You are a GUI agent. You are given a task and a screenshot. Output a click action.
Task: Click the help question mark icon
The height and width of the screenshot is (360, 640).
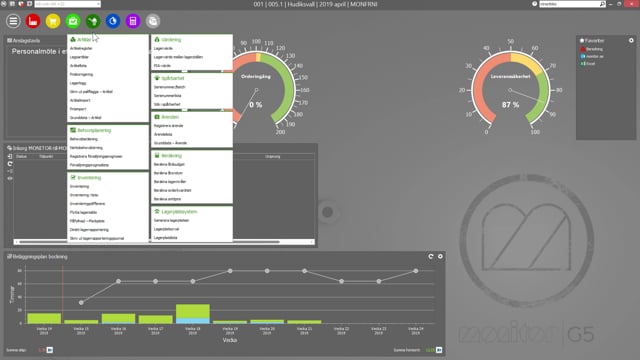coord(534,4)
